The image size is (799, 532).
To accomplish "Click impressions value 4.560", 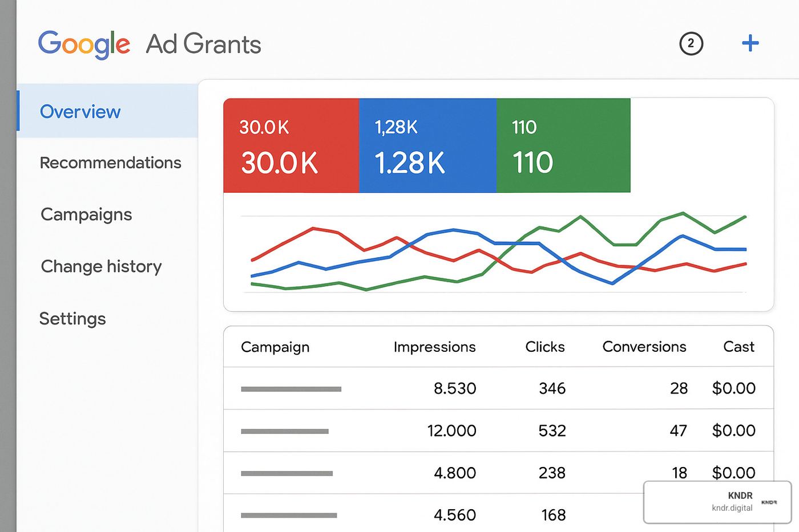I will (x=455, y=515).
